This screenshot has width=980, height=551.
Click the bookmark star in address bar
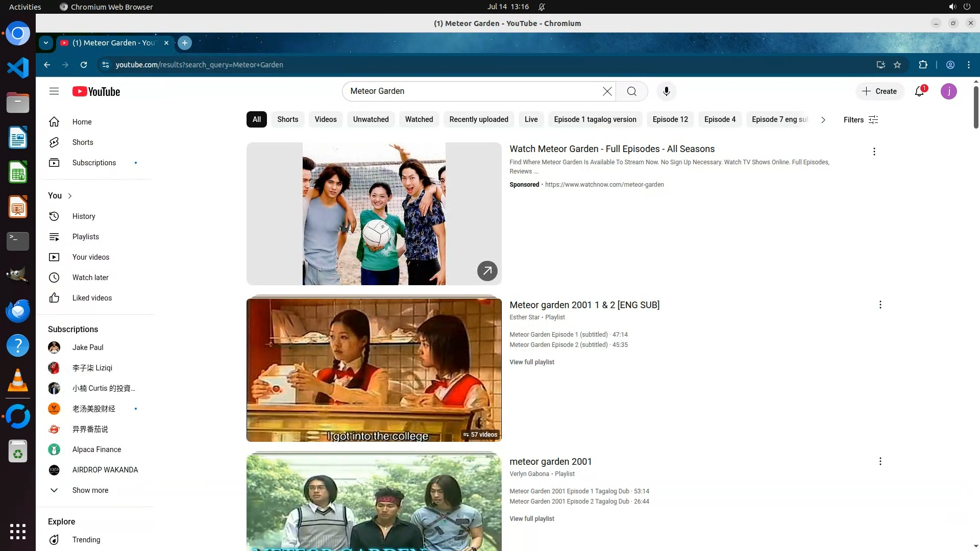click(x=897, y=65)
